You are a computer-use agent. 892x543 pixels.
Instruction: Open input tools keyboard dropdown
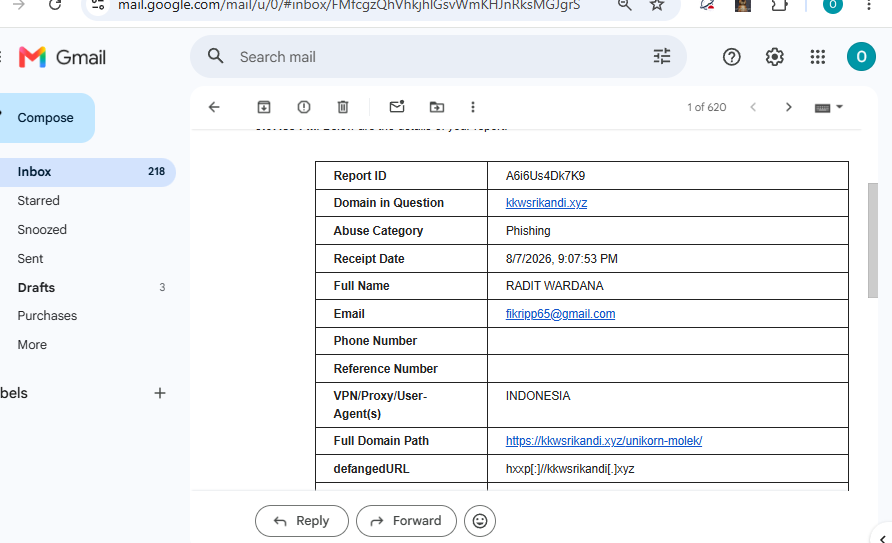(828, 107)
